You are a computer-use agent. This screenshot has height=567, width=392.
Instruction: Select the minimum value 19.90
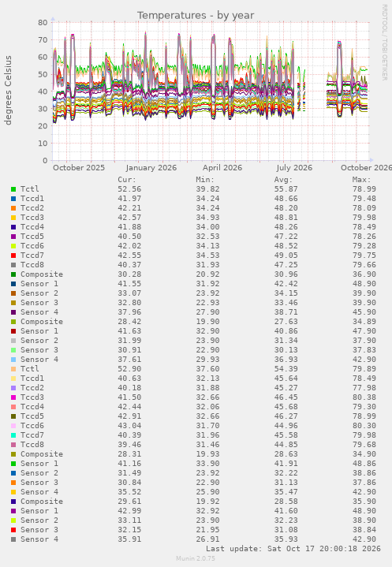[x=207, y=322]
